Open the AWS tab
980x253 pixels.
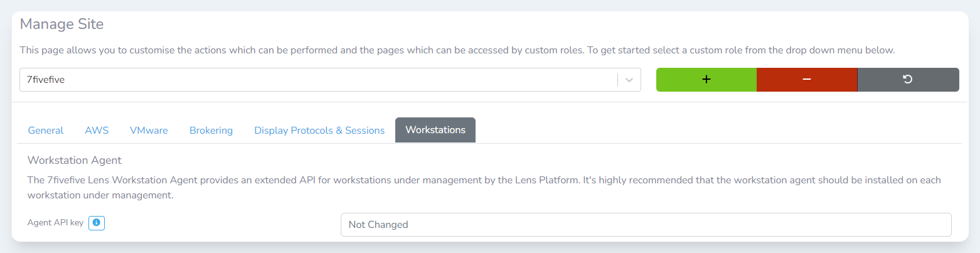(x=97, y=131)
